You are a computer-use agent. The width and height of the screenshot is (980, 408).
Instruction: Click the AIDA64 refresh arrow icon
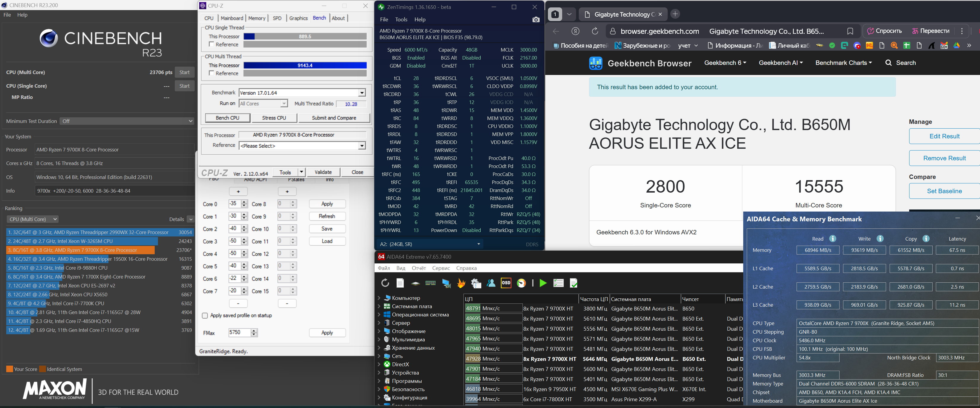(385, 283)
